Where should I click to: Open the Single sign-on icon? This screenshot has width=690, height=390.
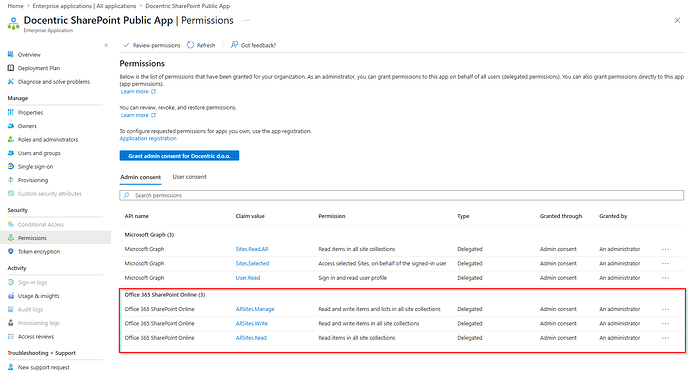[x=11, y=166]
